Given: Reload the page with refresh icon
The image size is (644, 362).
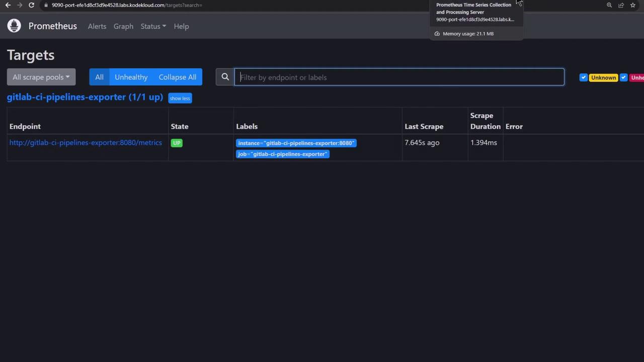Looking at the screenshot, I should (x=31, y=5).
